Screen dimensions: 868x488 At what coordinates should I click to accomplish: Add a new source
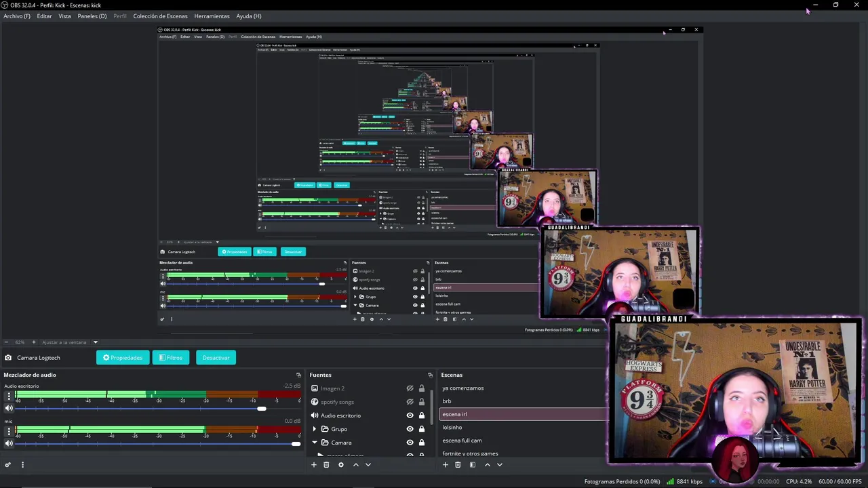(313, 465)
